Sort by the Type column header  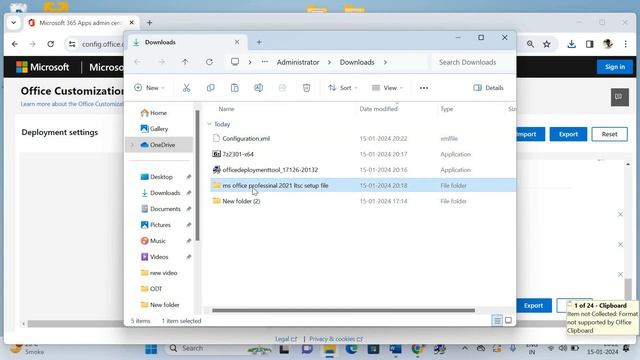tap(447, 109)
